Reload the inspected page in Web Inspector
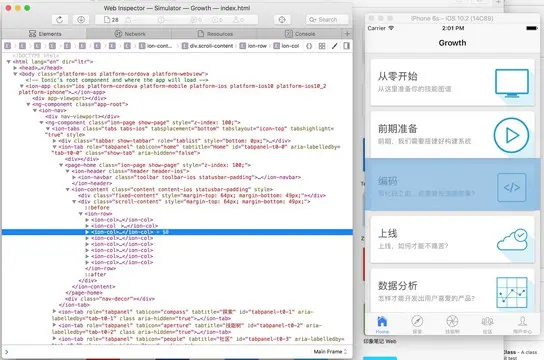 point(60,20)
